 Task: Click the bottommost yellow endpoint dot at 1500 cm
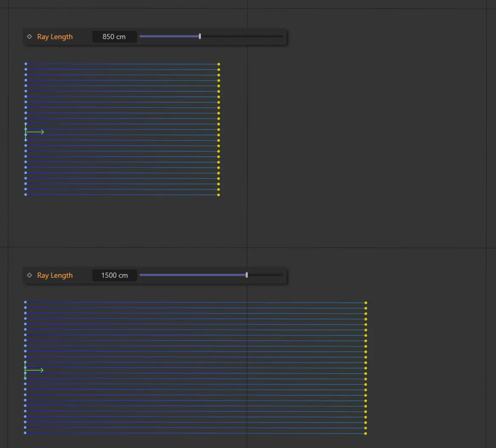point(366,433)
